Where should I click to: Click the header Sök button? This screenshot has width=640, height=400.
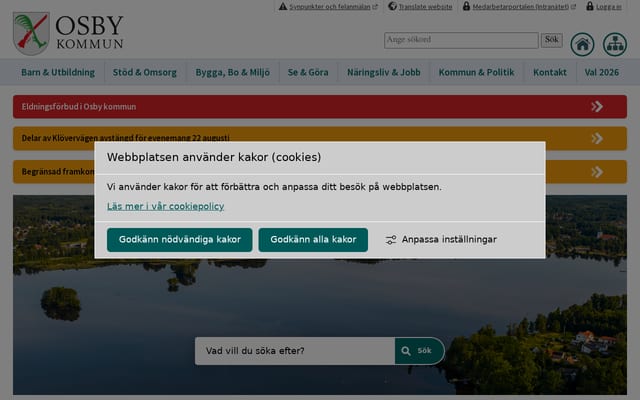coord(551,40)
